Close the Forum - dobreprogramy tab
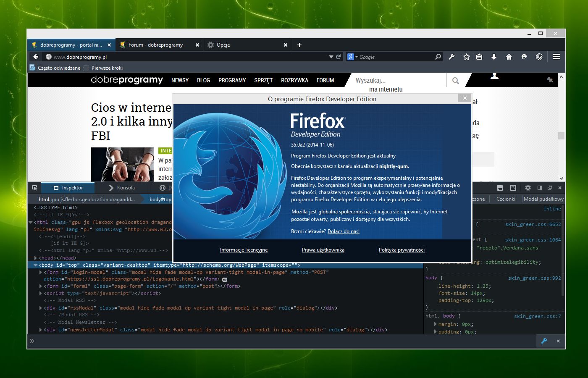 197,45
